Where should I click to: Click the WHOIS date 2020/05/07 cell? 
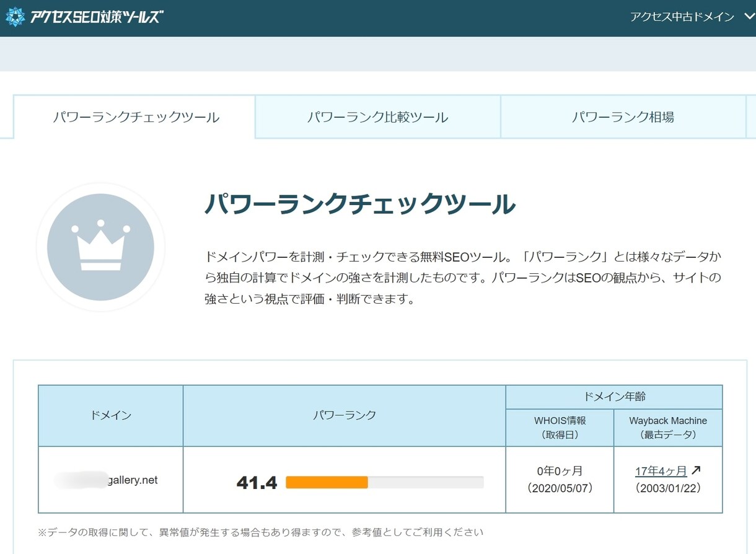[x=560, y=480]
